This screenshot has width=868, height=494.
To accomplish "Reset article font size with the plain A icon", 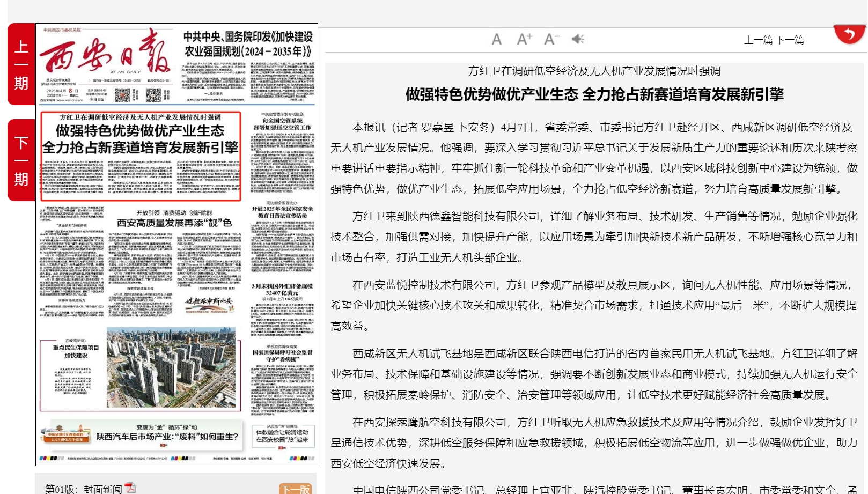I will (x=497, y=39).
